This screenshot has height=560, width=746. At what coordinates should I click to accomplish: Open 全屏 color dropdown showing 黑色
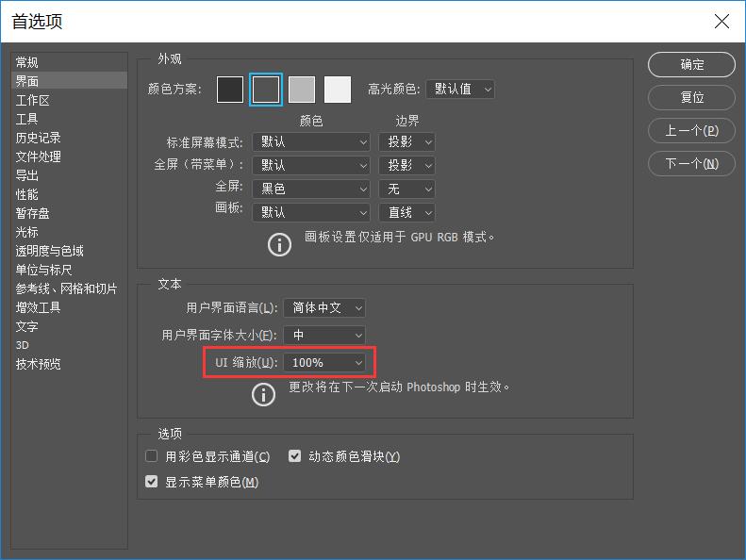pos(311,189)
